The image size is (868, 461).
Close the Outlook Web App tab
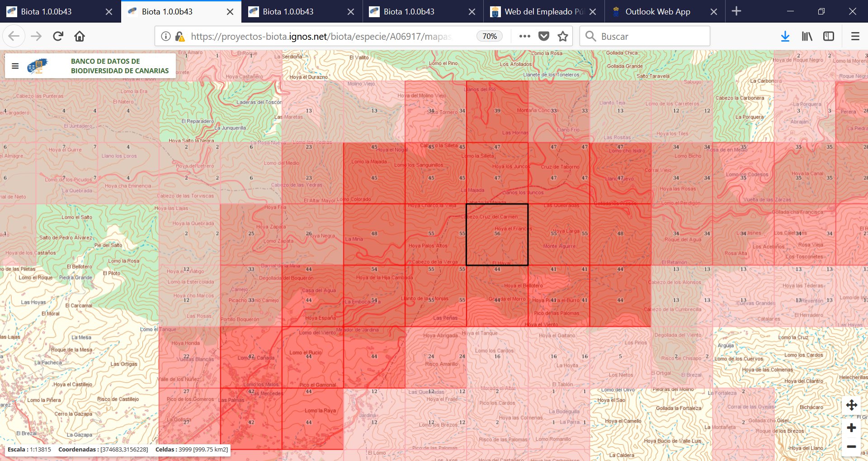(714, 12)
